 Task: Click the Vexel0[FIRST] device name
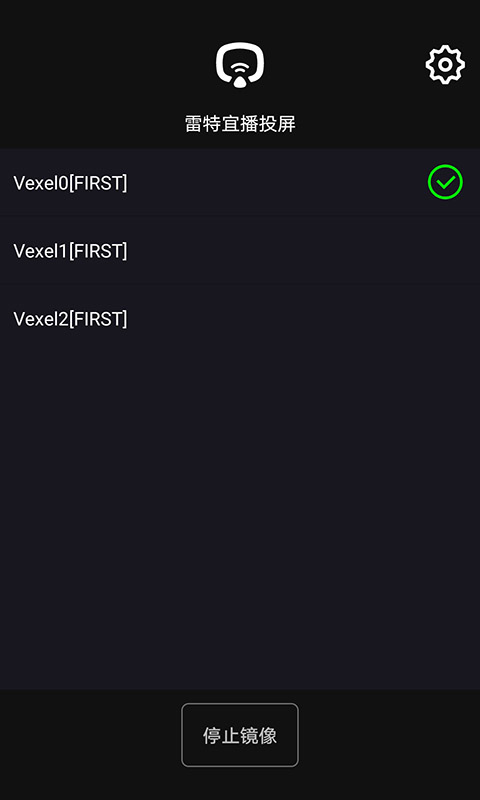point(70,183)
